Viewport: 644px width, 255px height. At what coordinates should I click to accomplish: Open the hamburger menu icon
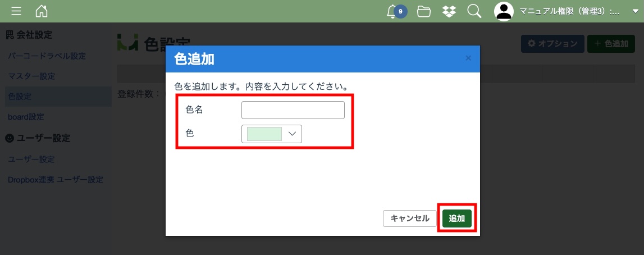pos(17,11)
